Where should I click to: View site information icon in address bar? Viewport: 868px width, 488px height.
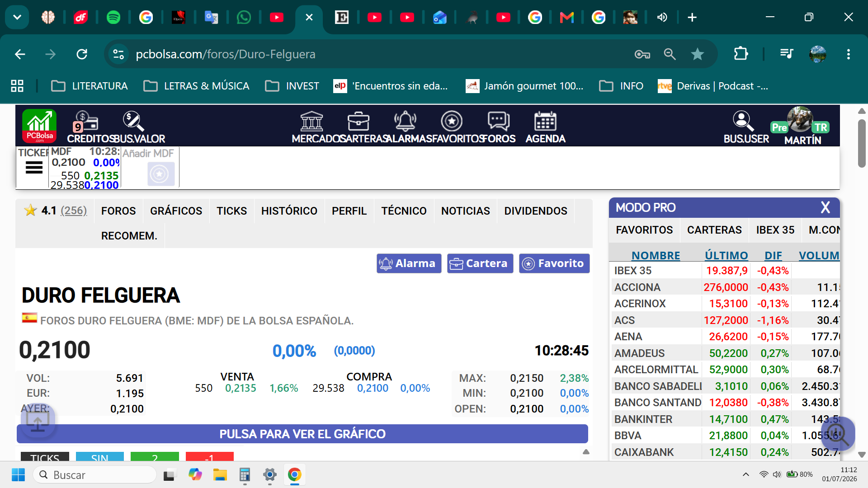point(118,54)
